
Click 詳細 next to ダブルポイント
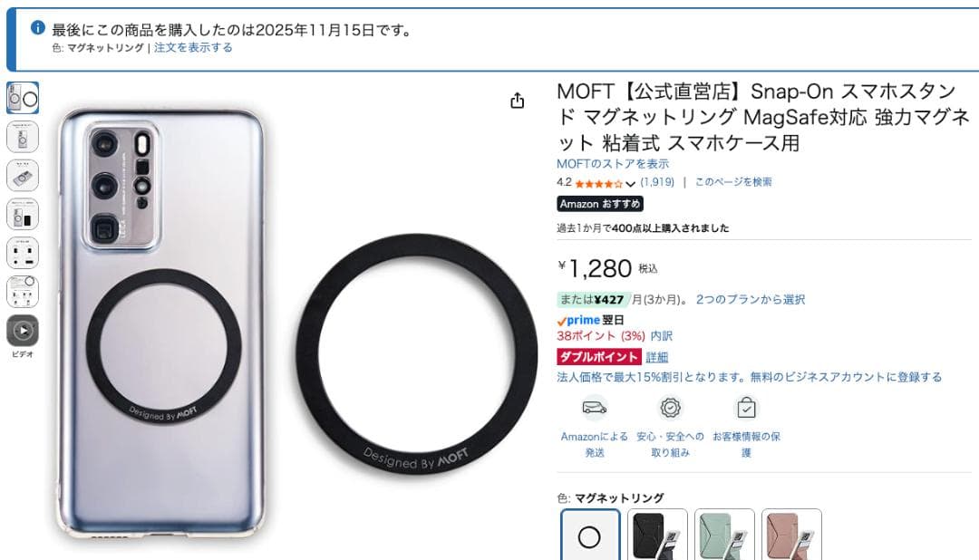pyautogui.click(x=657, y=357)
